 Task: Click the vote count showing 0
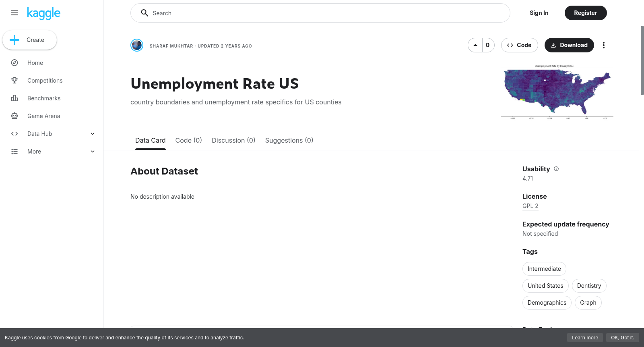(x=488, y=45)
